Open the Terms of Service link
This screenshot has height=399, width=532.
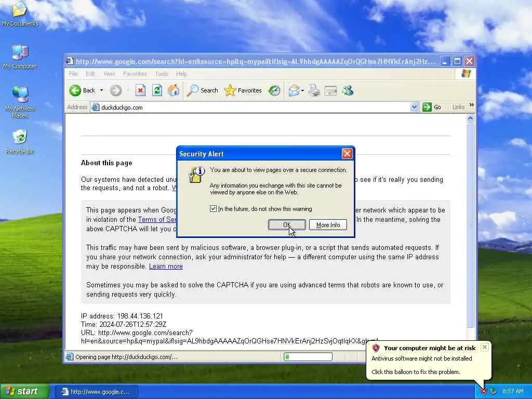(157, 220)
